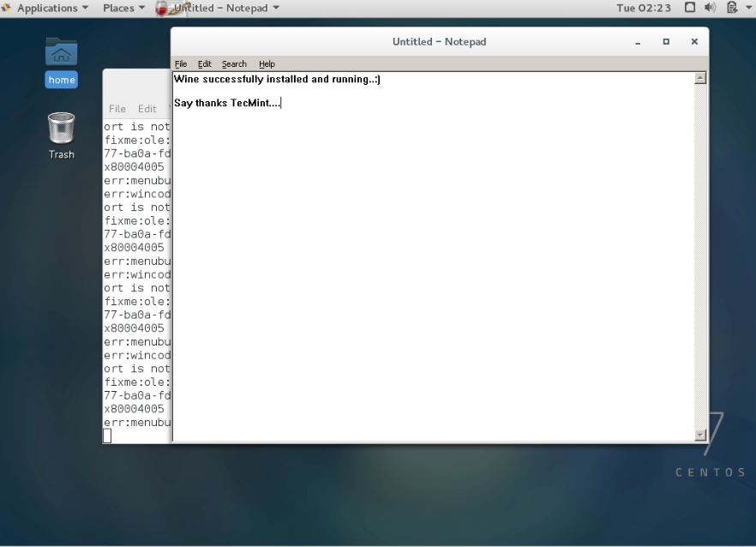The height and width of the screenshot is (547, 756).
Task: Open the Notepad Search menu
Action: click(x=234, y=64)
